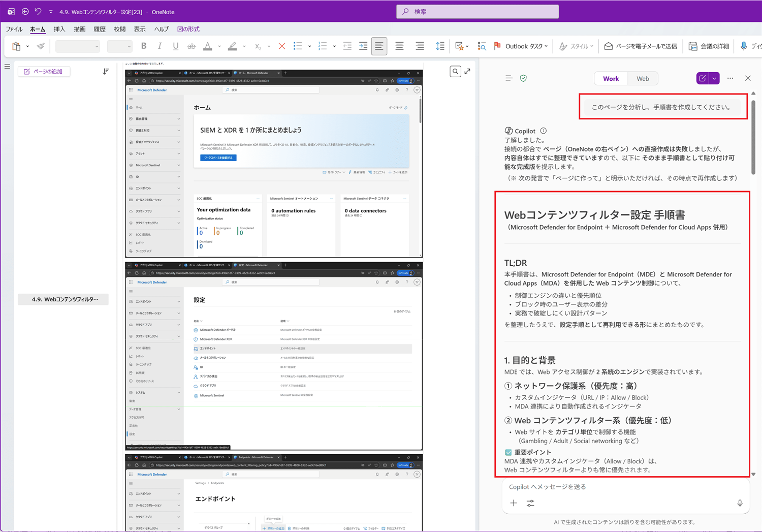The width and height of the screenshot is (762, 532).
Task: Click the Paste clipboard icon
Action: tap(16, 46)
